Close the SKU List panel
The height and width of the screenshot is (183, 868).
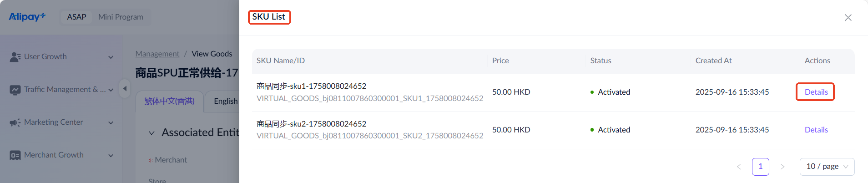[848, 18]
